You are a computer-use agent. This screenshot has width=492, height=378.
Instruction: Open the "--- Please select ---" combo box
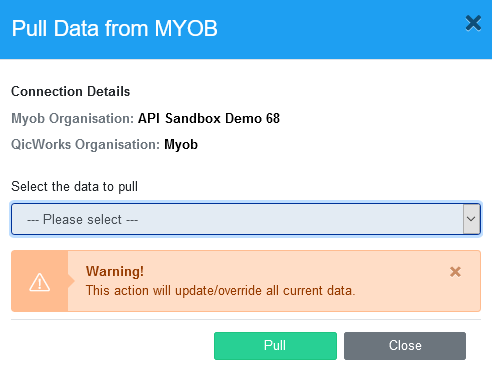tap(246, 219)
